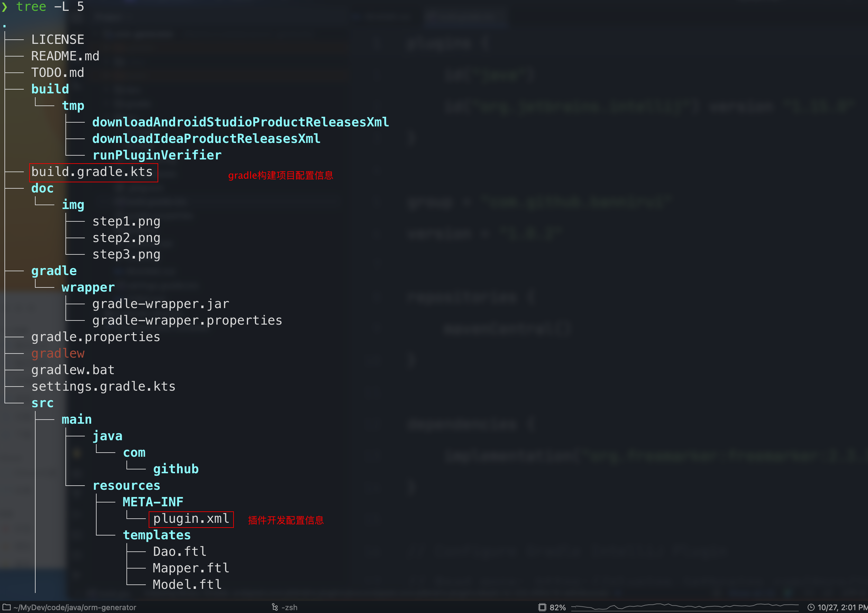Click the red-boxed plugin.xml entry
Image resolution: width=868 pixels, height=613 pixels.
[191, 519]
